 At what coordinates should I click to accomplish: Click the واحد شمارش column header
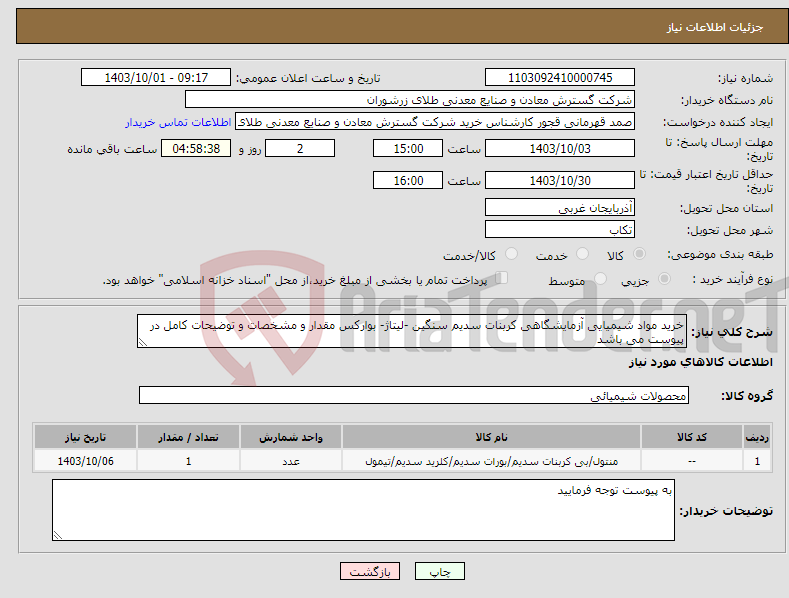[291, 437]
